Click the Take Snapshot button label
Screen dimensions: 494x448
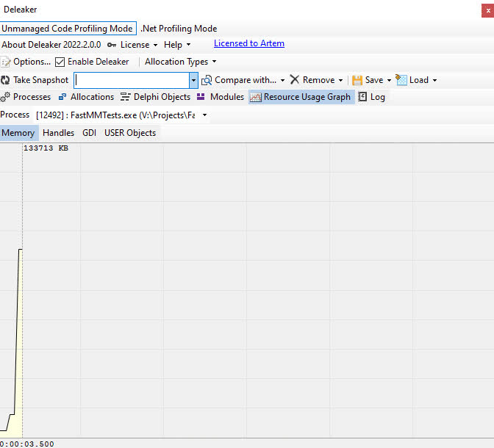coord(41,80)
